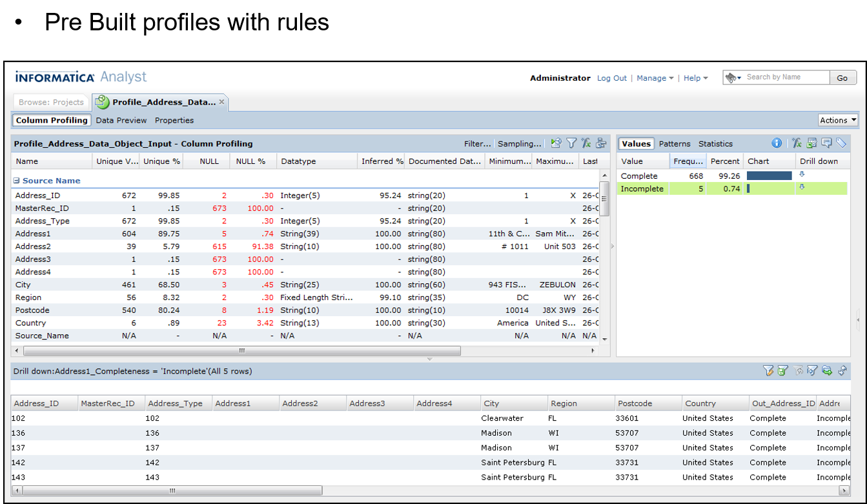The width and height of the screenshot is (867, 504).
Task: Click the Complete frequency chart bar
Action: (x=769, y=176)
